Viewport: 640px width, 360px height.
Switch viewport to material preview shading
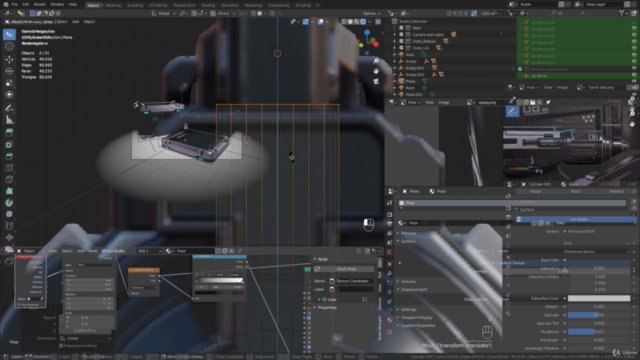[356, 22]
